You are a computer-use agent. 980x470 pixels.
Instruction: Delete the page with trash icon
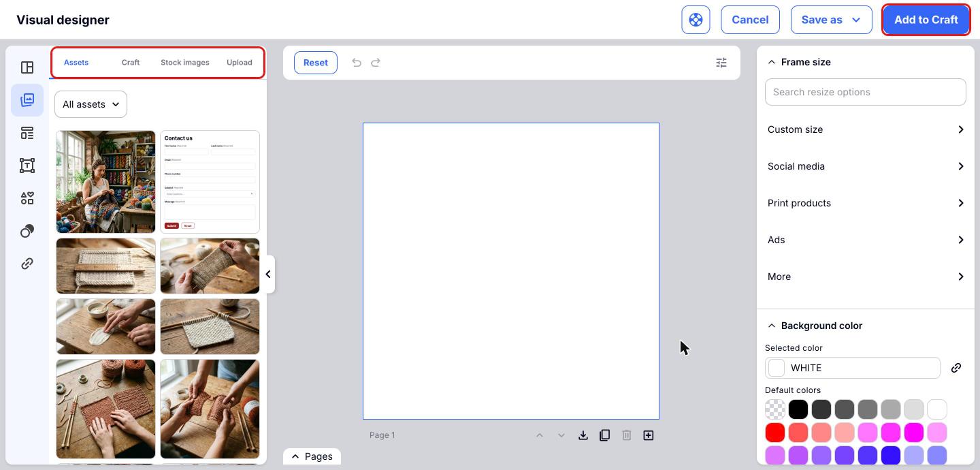point(627,435)
